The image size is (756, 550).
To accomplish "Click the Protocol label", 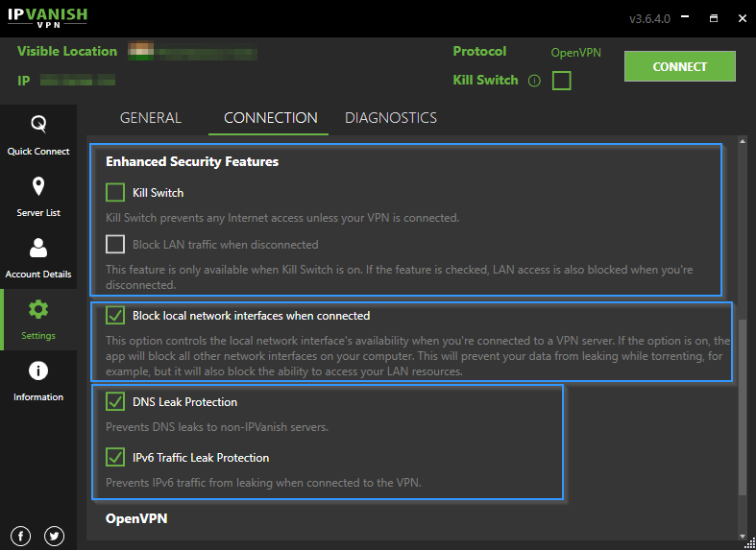I will coord(479,51).
